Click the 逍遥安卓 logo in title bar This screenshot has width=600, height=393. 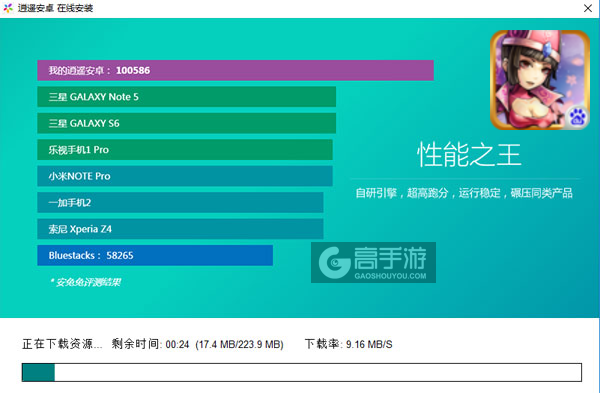8,8
